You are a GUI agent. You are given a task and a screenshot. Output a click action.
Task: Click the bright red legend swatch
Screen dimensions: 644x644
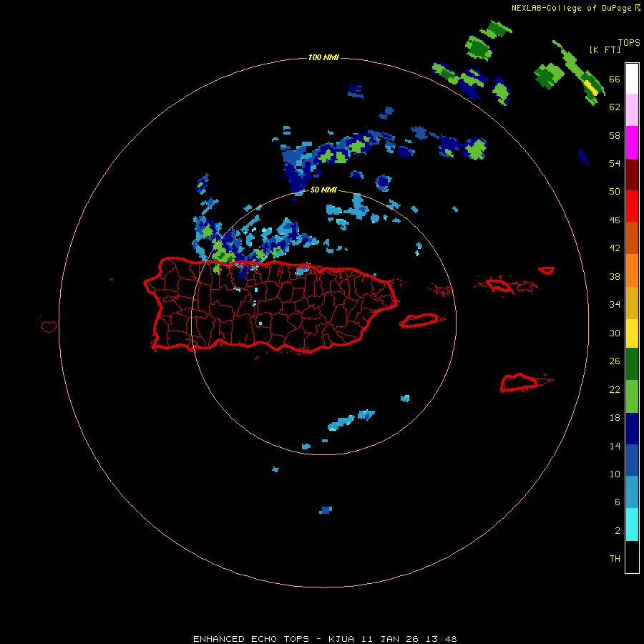632,206
